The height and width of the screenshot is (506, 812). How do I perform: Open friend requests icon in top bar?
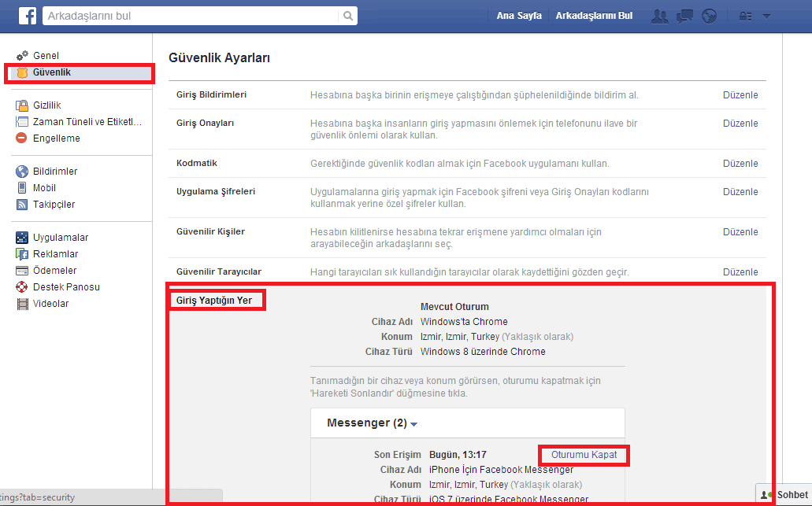pyautogui.click(x=659, y=16)
